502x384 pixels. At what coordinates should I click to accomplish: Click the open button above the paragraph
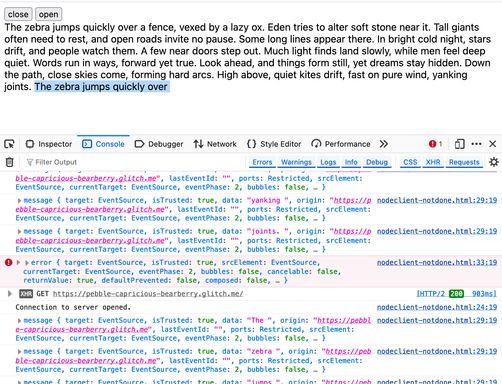coord(48,14)
